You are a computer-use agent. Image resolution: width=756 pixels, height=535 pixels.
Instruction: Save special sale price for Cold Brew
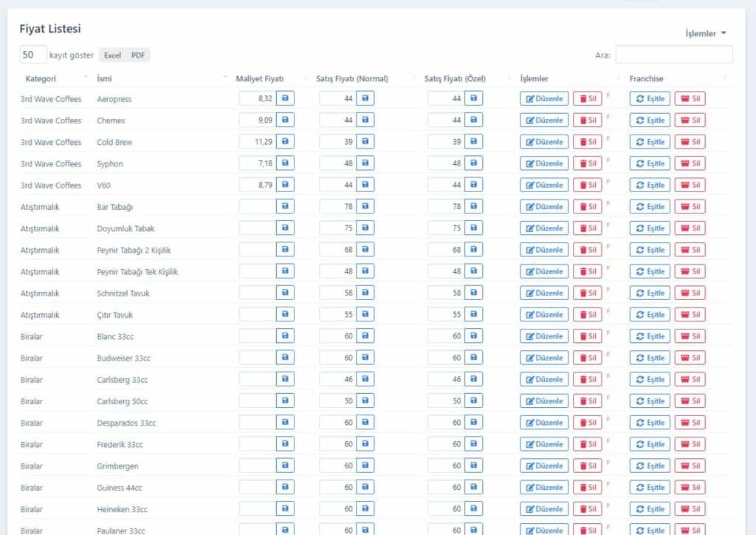point(473,142)
